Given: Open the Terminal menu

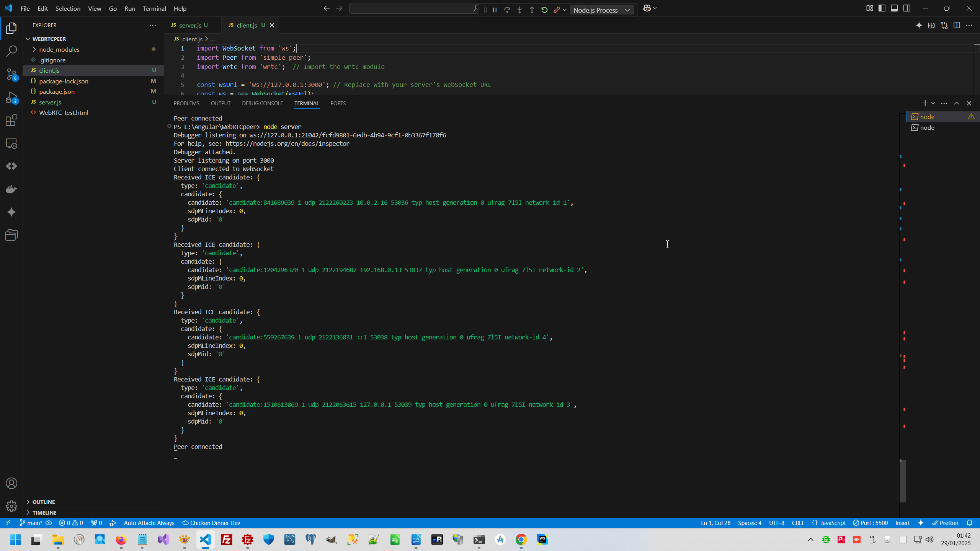Looking at the screenshot, I should click(x=154, y=8).
